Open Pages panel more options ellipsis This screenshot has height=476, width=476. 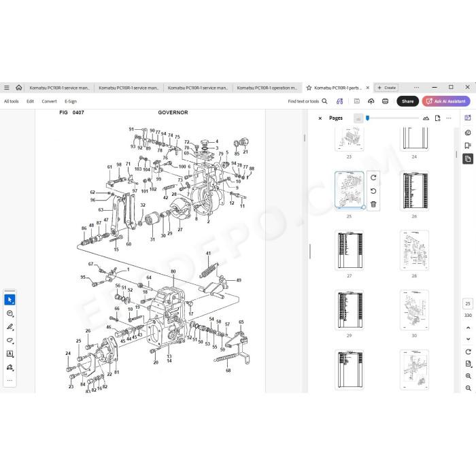tap(449, 118)
